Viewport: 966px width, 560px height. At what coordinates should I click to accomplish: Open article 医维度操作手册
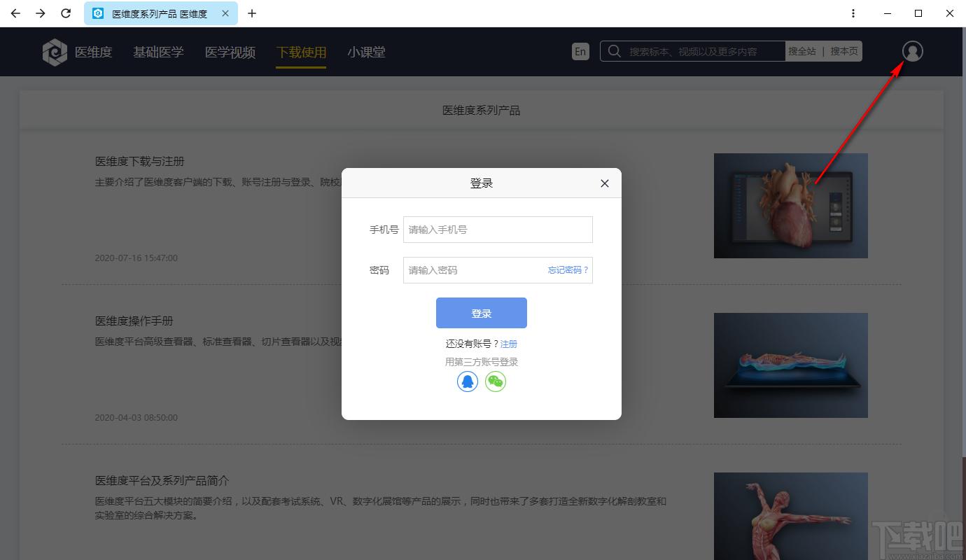click(x=134, y=321)
